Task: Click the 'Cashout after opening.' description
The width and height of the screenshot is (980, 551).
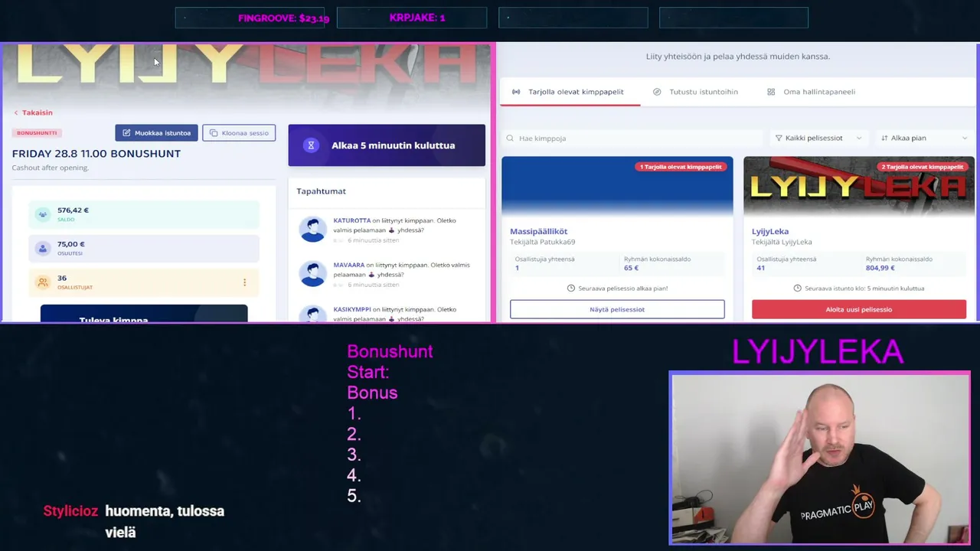Action: click(x=51, y=168)
